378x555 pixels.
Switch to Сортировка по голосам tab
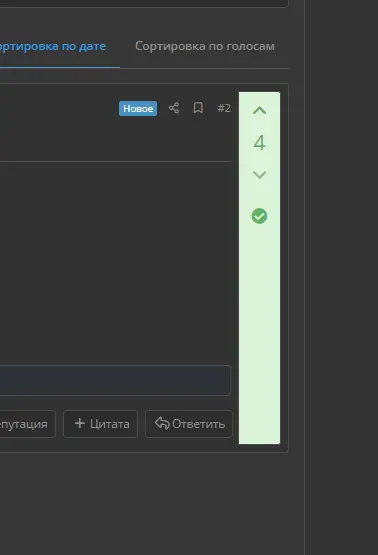[205, 46]
